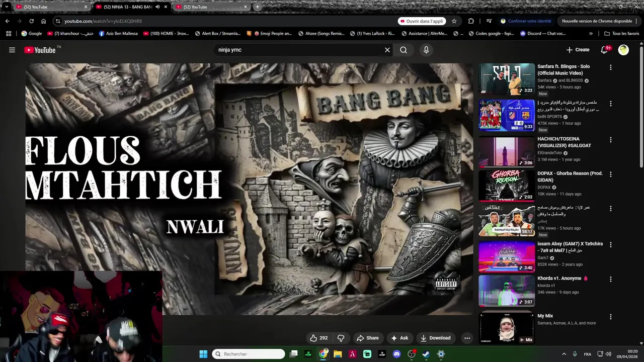Mute tab via speaker icon on NINJA 13 tab

click(157, 7)
